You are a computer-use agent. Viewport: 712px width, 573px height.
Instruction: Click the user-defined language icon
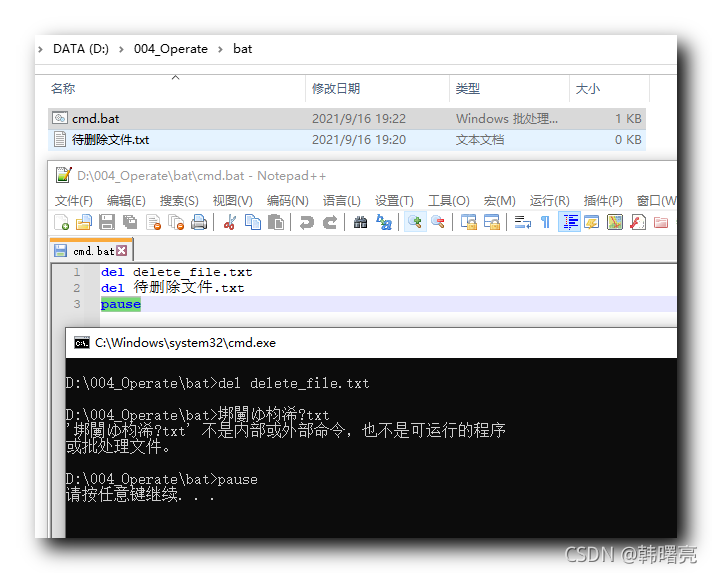tap(592, 222)
